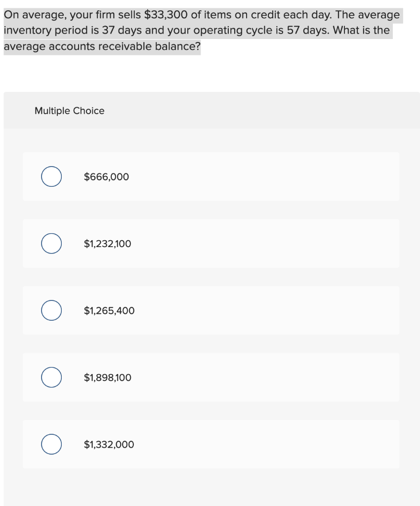Screen dimensions: 420x506
Task: Select the $1,332,000 radio button
Action: click(x=51, y=444)
